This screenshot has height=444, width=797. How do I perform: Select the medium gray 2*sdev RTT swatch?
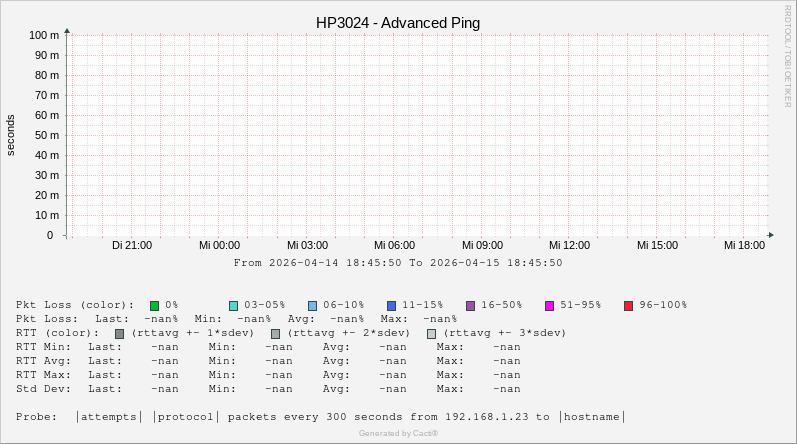coord(276,333)
